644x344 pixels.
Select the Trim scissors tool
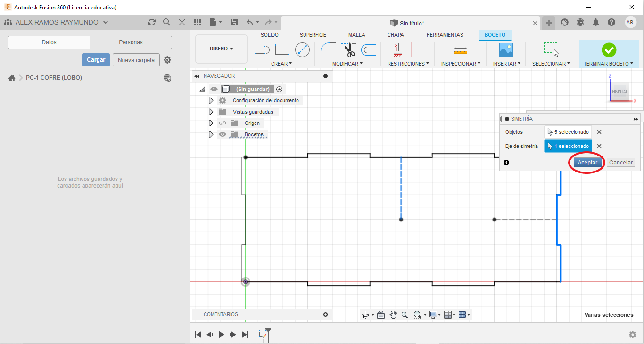pyautogui.click(x=349, y=50)
